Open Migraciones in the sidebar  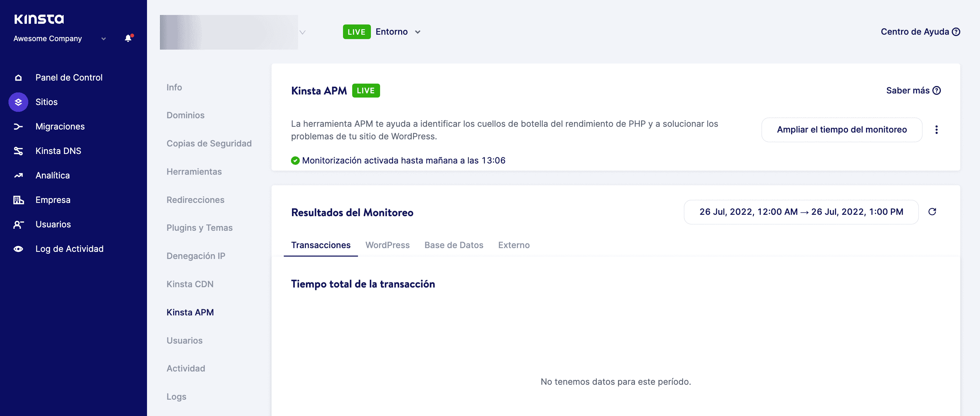click(x=60, y=126)
